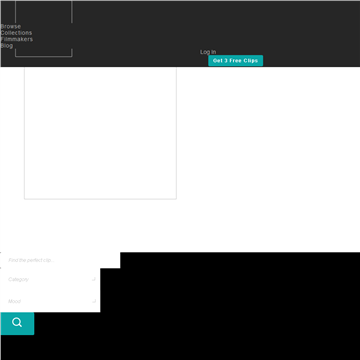Click the small arrow in Category field
This screenshot has width=360, height=360.
click(x=94, y=279)
